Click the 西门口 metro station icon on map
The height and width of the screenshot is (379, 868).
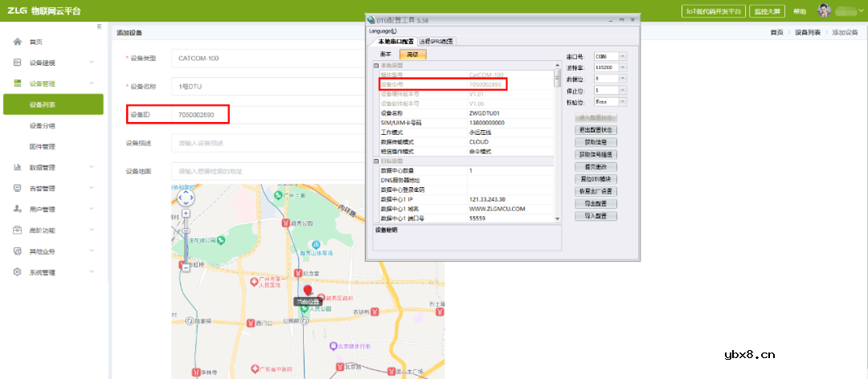pyautogui.click(x=250, y=323)
